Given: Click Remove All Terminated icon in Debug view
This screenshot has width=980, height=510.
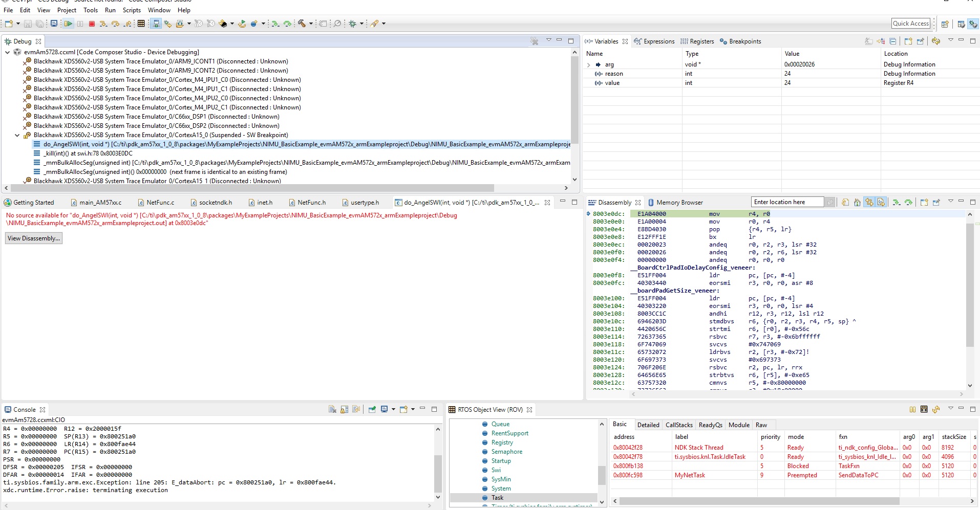Looking at the screenshot, I should point(535,41).
